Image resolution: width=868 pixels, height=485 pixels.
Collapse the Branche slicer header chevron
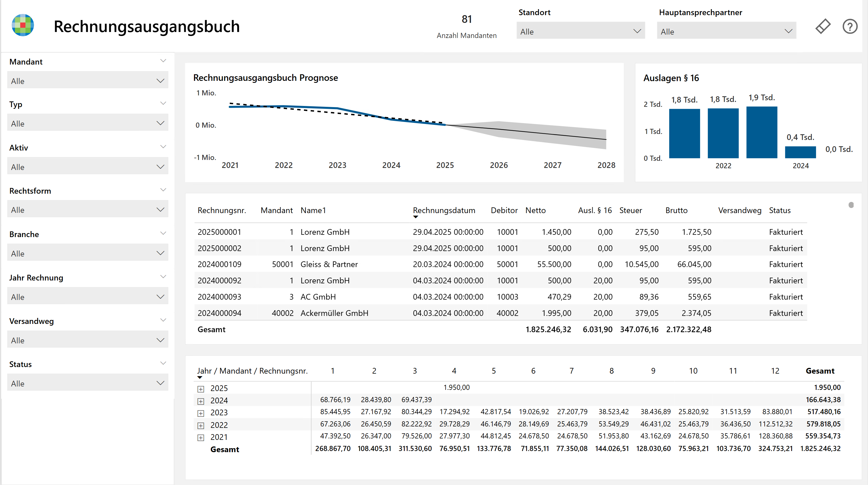163,233
